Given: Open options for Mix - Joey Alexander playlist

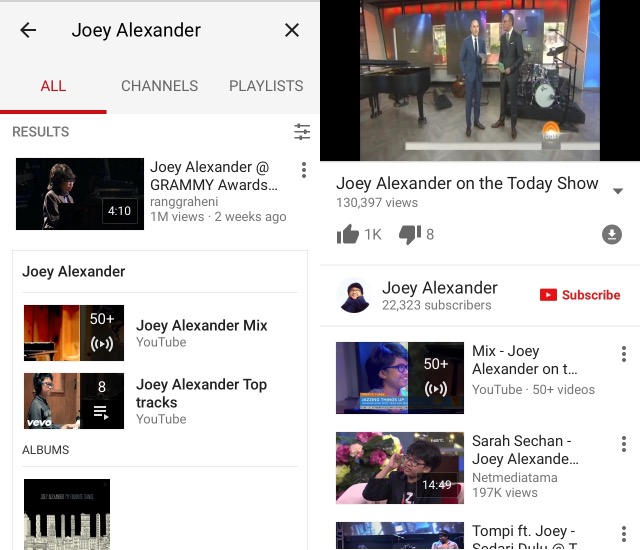Looking at the screenshot, I should coord(624,354).
